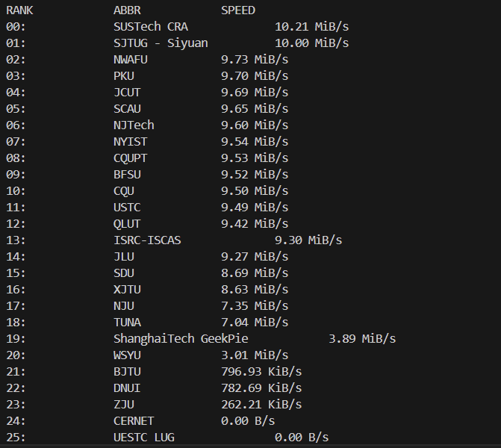The image size is (501, 448).
Task: Click the 3.01 MiB/s speed value
Action: 255,355
